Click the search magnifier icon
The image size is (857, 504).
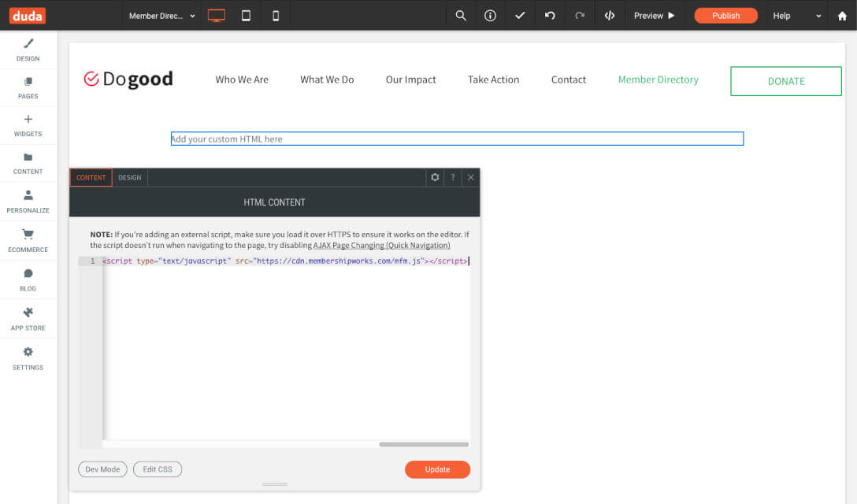[x=461, y=15]
